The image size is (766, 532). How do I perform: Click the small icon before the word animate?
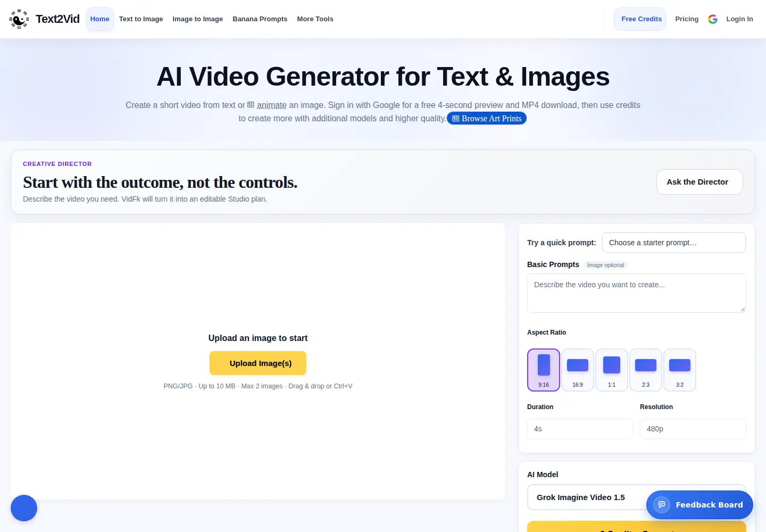click(x=251, y=105)
